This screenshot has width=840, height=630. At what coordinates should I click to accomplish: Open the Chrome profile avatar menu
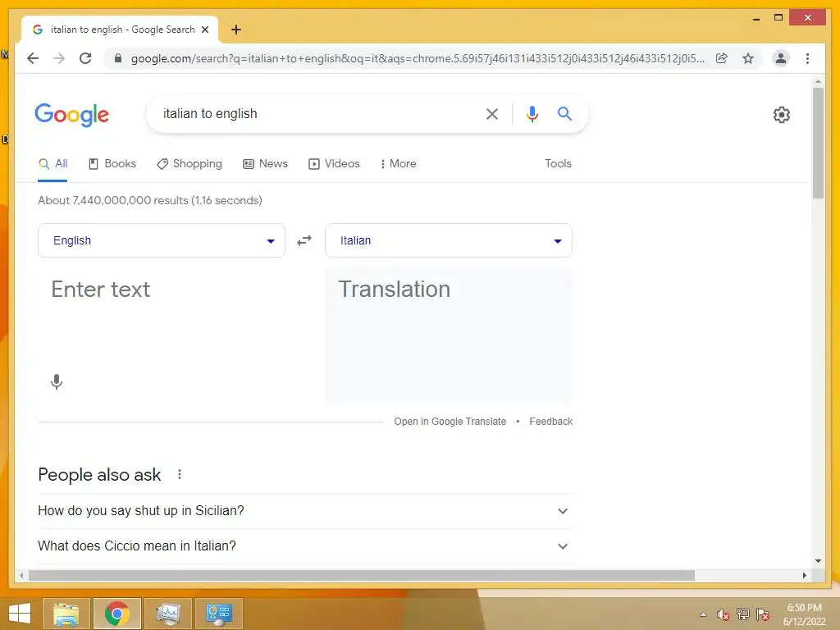pyautogui.click(x=781, y=58)
